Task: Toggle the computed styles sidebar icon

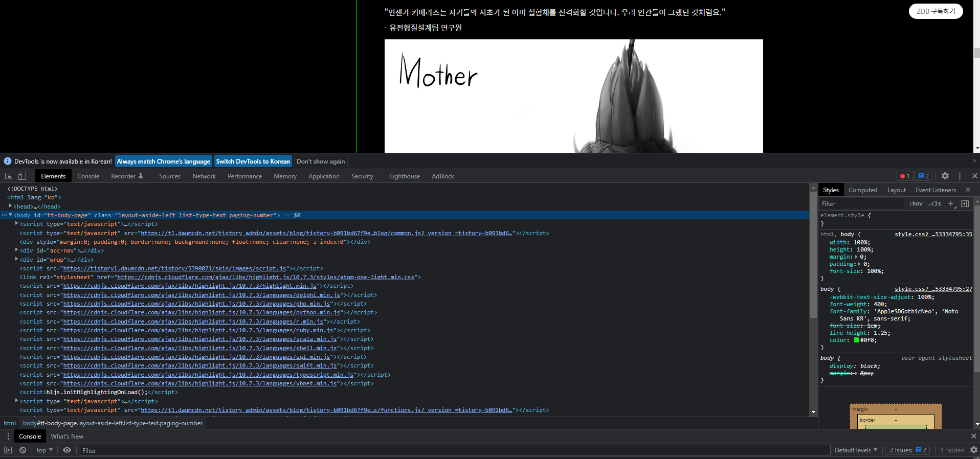Action: (x=965, y=203)
